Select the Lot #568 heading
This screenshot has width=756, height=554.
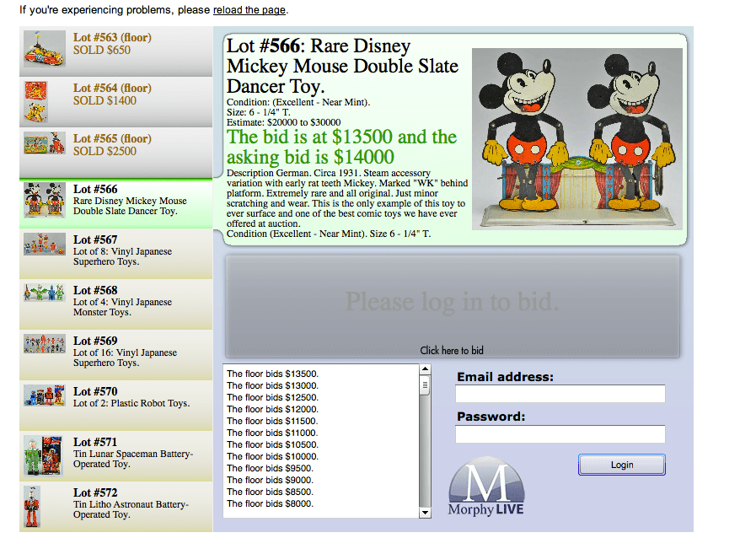pos(95,291)
